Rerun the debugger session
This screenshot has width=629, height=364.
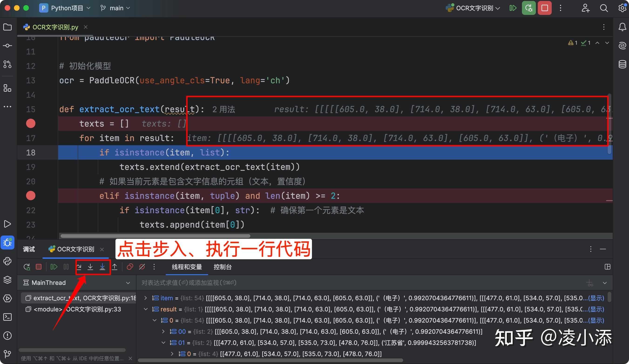[x=27, y=267]
